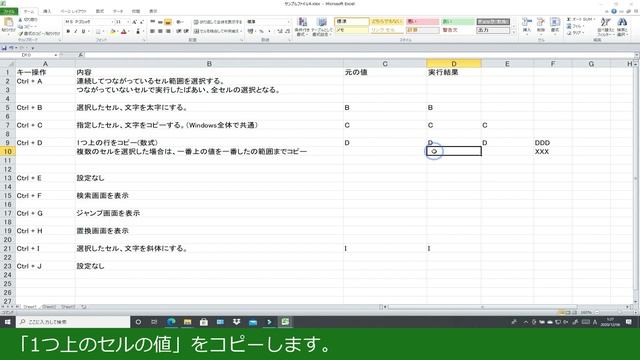Toggle Top Align
Screen dimensions: 640x360
153,22
